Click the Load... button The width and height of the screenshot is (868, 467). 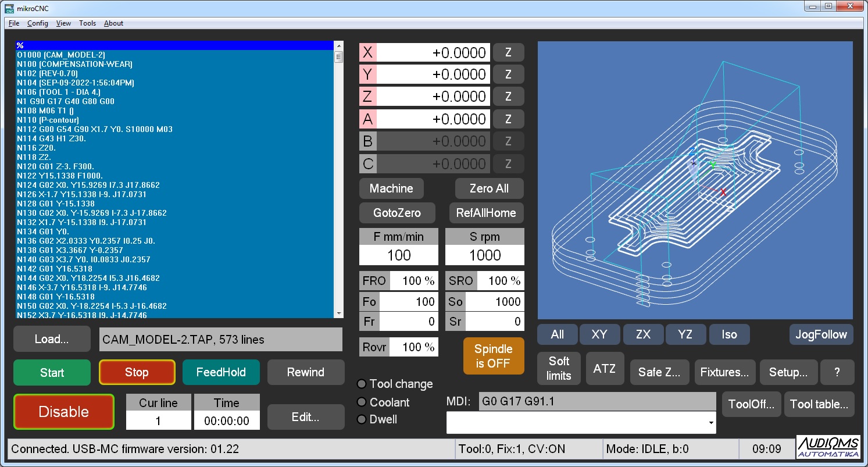52,339
